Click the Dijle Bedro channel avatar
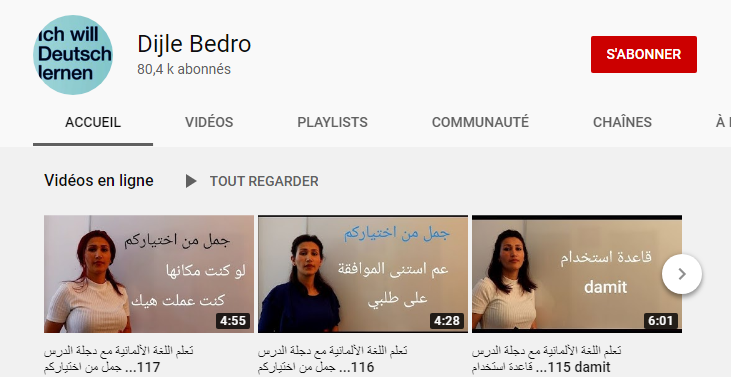731x377 pixels. tap(73, 55)
